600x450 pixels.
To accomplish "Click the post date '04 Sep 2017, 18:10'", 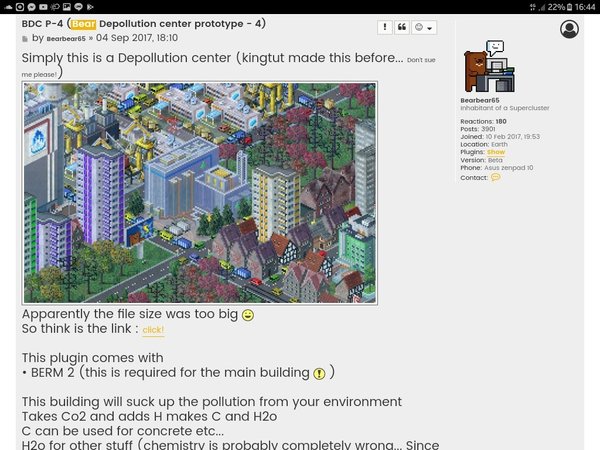I will [137, 38].
